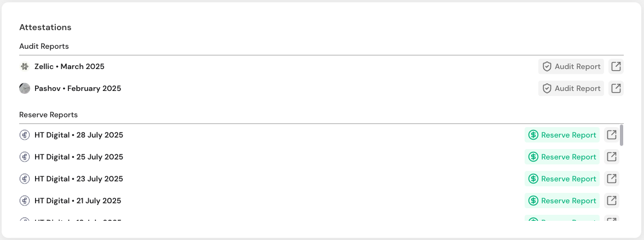
Task: Select the Zellic • March 2025 entry
Action: coord(70,67)
